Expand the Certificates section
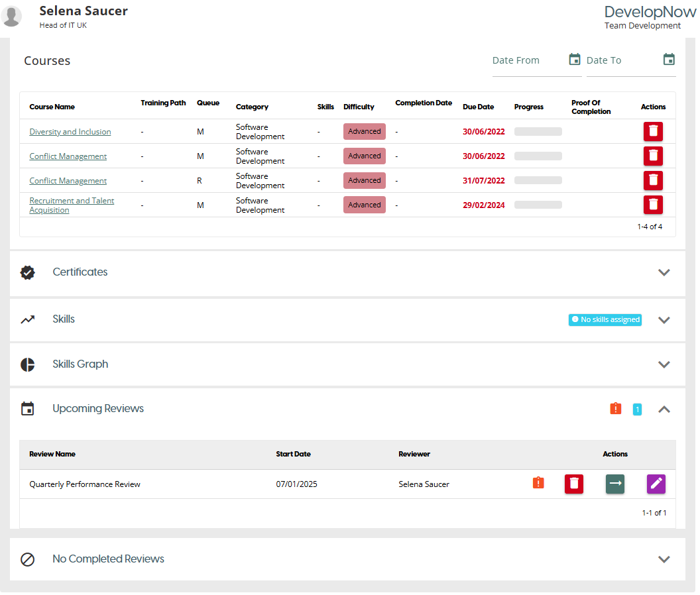 [x=664, y=272]
